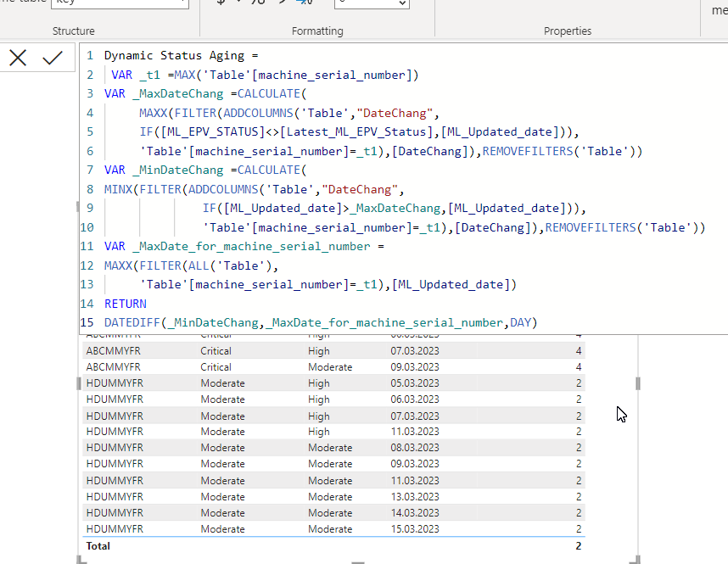The image size is (728, 564).
Task: Click _MaxDate_for_machine_serial_number on line 11
Action: (x=251, y=246)
